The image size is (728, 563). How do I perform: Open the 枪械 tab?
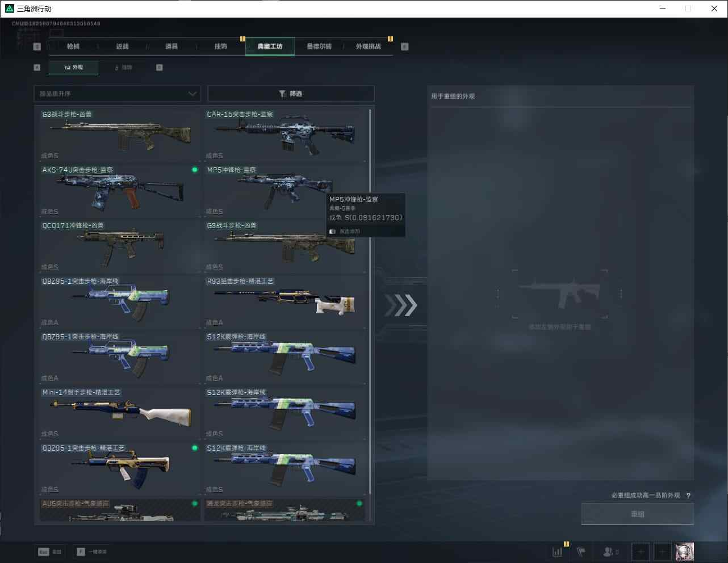click(x=73, y=47)
